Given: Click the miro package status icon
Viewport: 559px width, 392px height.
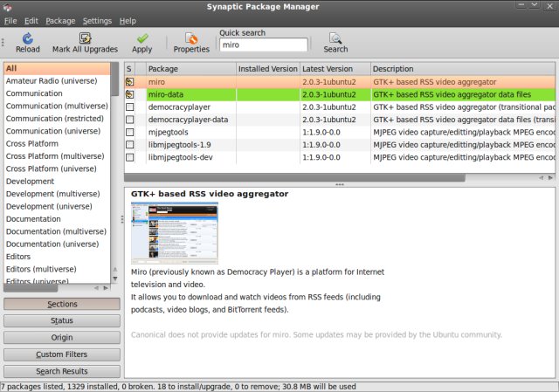Looking at the screenshot, I should (130, 81).
